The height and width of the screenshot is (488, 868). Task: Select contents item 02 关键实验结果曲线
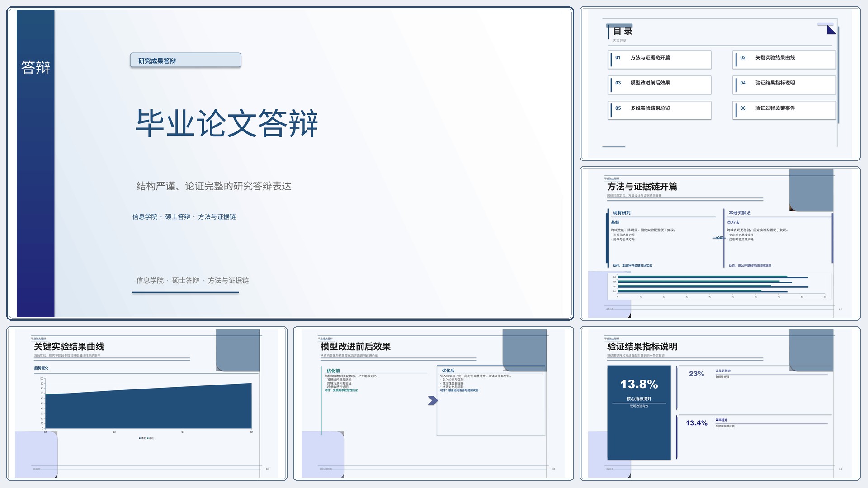click(x=784, y=60)
